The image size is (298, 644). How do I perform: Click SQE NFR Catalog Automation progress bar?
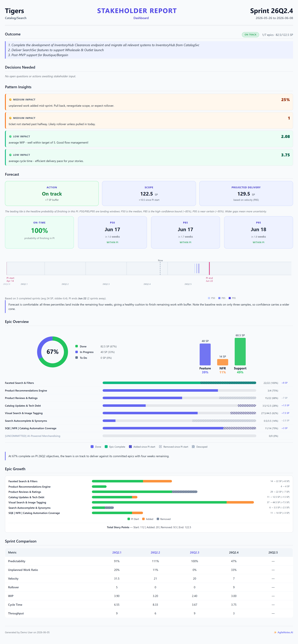click(179, 428)
